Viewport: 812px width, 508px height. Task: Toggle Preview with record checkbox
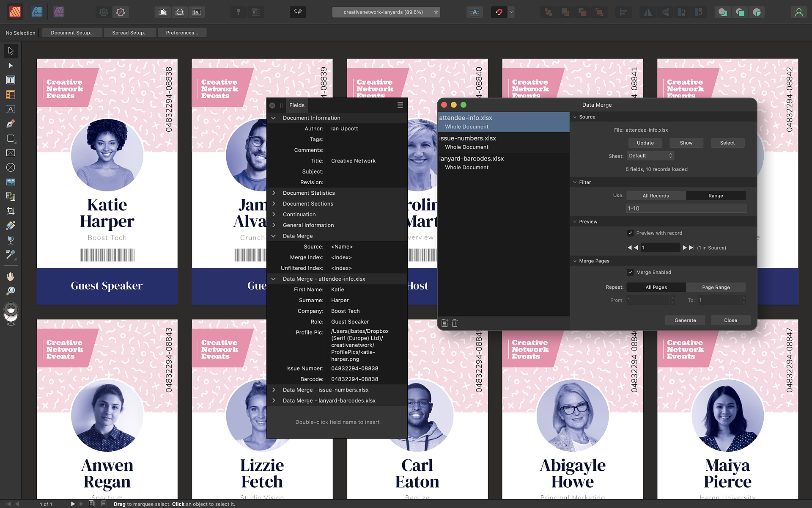click(x=631, y=233)
